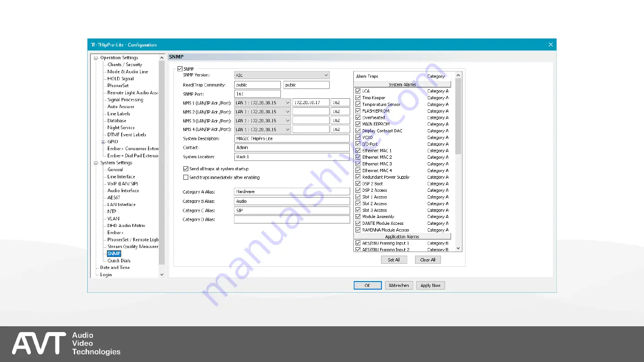Uncheck the RAVENNA Module Access trap
The height and width of the screenshot is (362, 644).
click(358, 230)
